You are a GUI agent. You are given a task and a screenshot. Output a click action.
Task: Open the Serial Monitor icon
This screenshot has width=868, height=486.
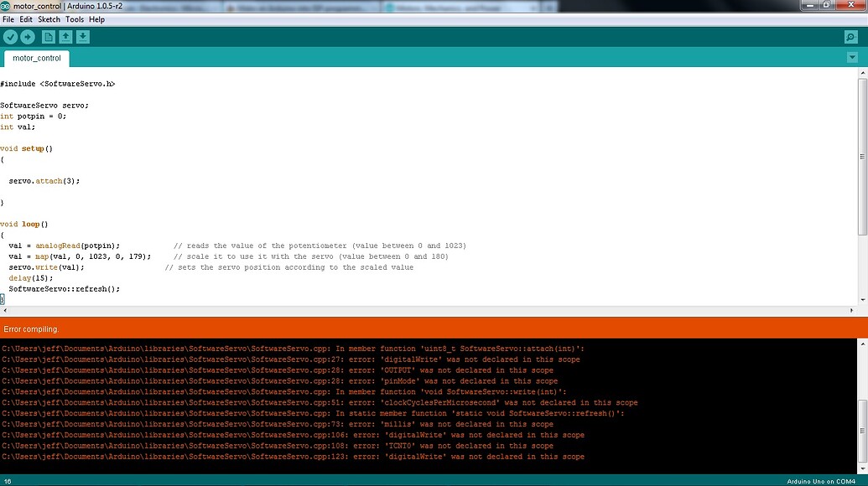(x=850, y=37)
